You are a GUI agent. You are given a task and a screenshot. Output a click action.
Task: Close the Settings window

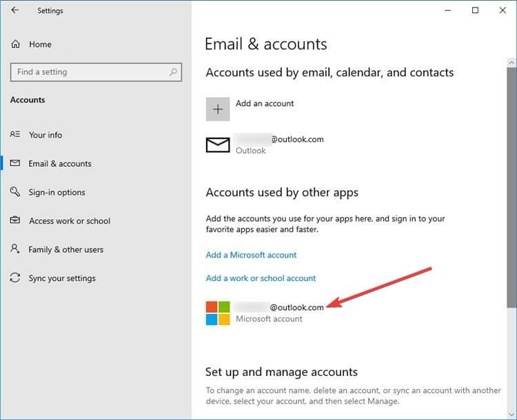[503, 10]
